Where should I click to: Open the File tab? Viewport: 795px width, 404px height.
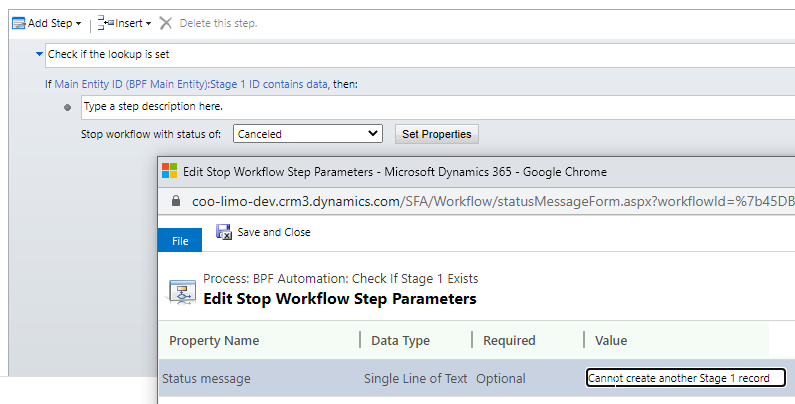click(x=180, y=240)
